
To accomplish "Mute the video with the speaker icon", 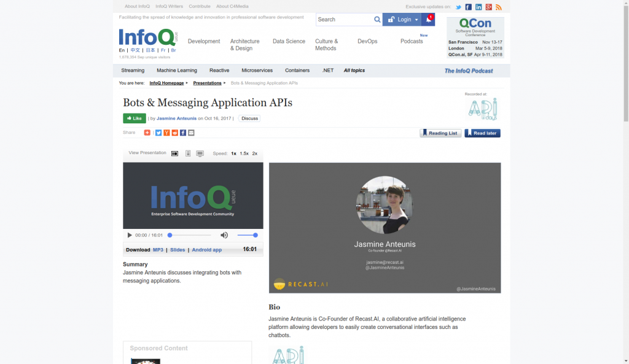I will tap(224, 235).
